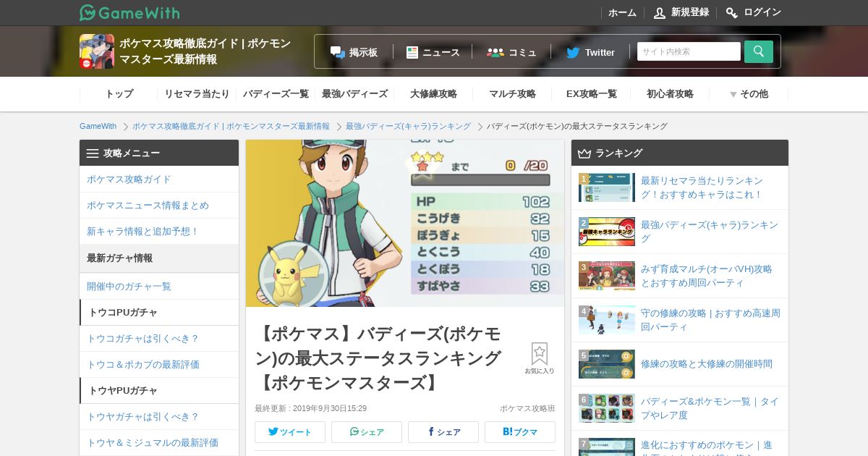868x456 pixels.
Task: Open rank 2 thumbnail 最強バディーズランキング
Action: coord(607,232)
